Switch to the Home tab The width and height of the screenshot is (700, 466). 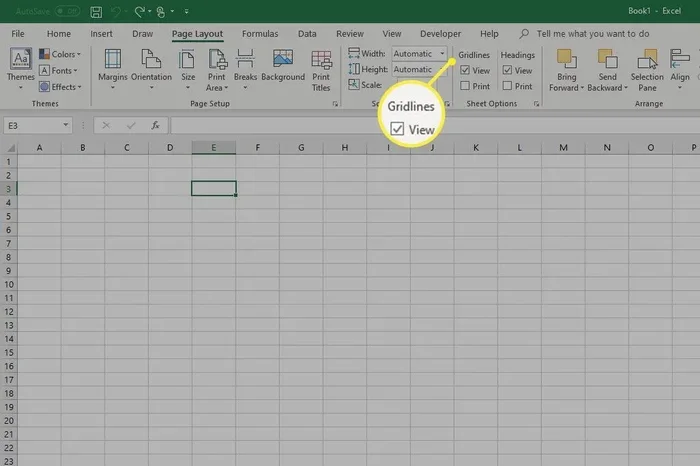(58, 34)
